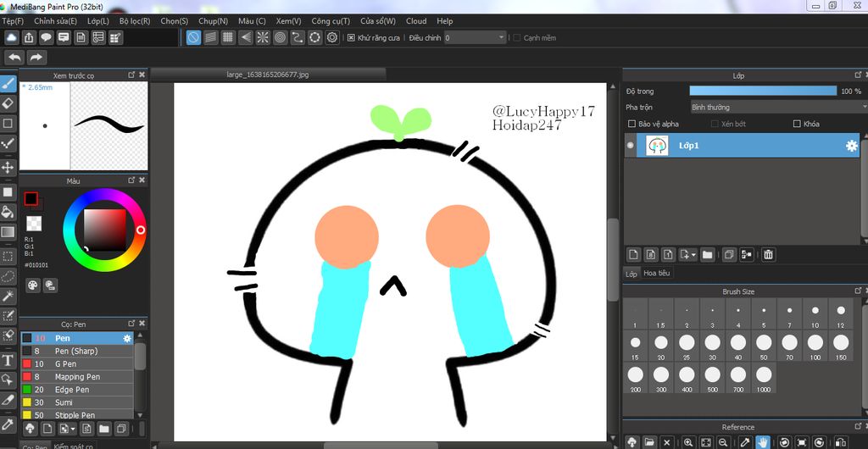This screenshot has width=868, height=449.
Task: Open the Điều chỉnh value dropdown
Action: (x=476, y=37)
